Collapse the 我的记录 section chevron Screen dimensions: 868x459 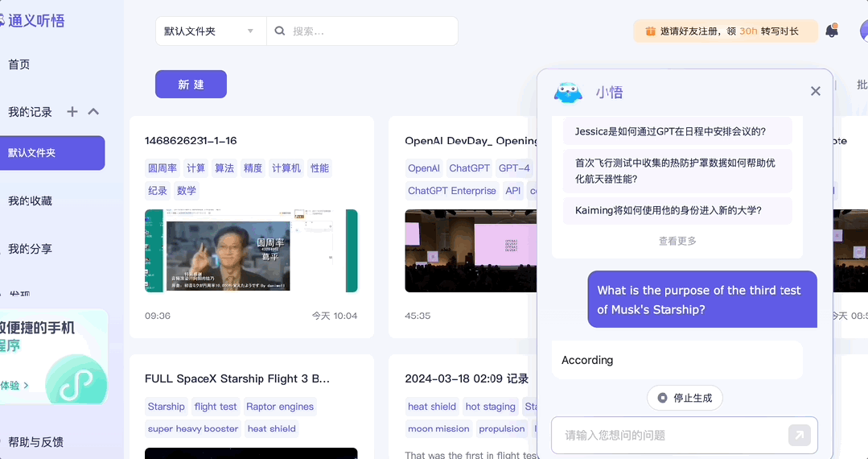(x=93, y=112)
